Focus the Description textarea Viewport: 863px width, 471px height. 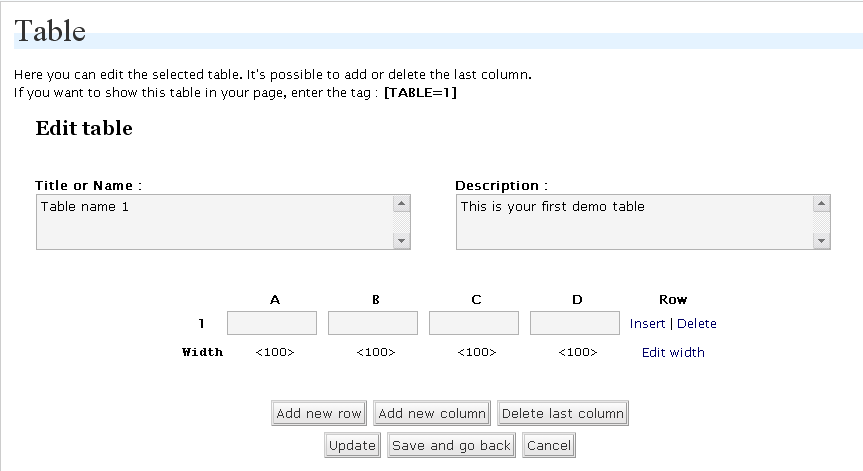[x=634, y=221]
